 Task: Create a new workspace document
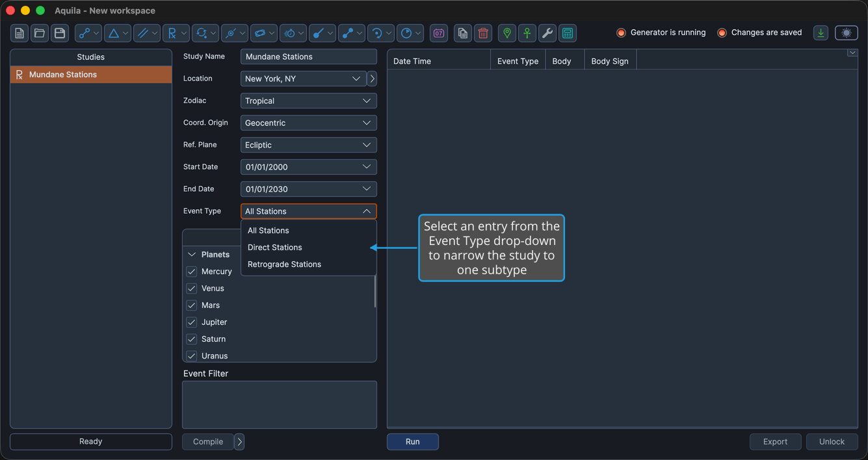[20, 33]
